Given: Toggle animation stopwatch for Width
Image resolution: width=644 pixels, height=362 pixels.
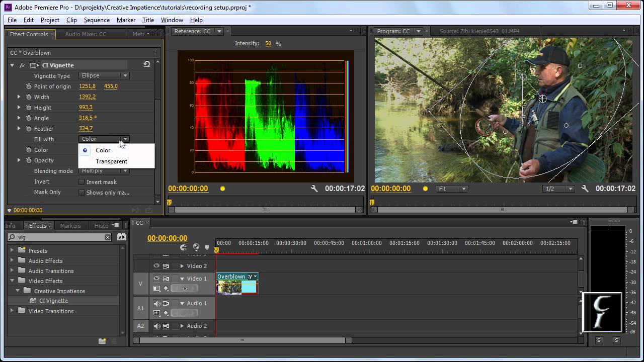Looking at the screenshot, I should [x=29, y=97].
